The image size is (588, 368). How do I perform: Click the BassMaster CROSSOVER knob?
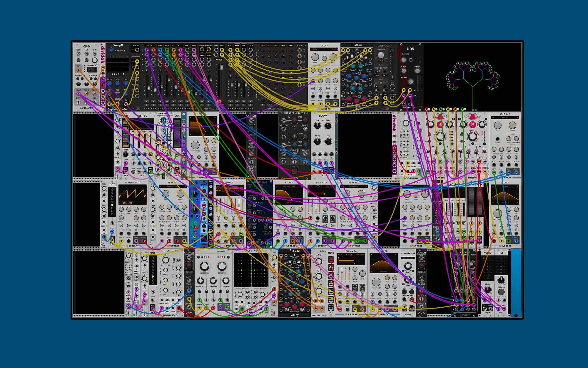point(381,55)
